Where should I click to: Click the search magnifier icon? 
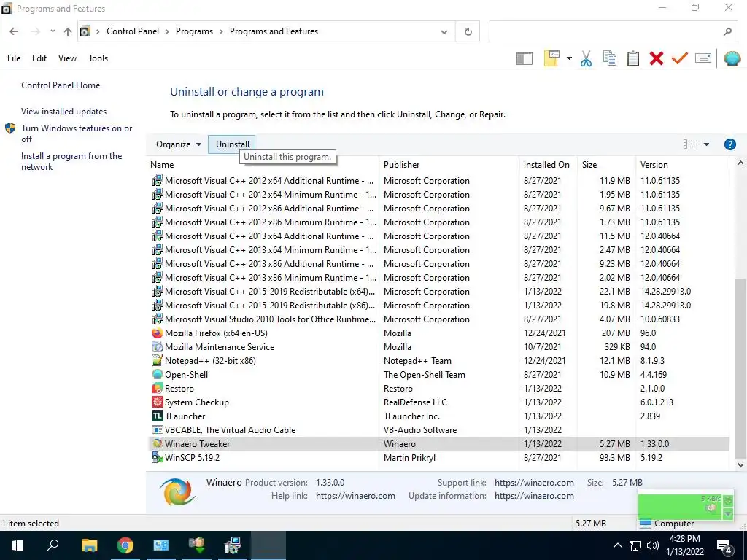coord(727,32)
